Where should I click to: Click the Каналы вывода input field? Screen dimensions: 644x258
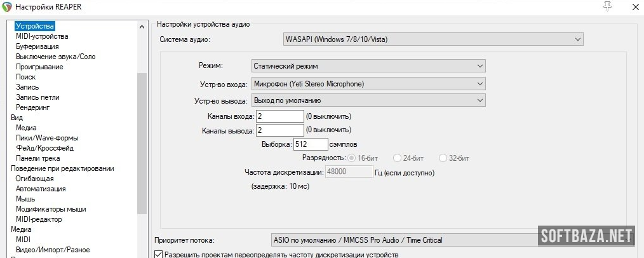tap(280, 130)
